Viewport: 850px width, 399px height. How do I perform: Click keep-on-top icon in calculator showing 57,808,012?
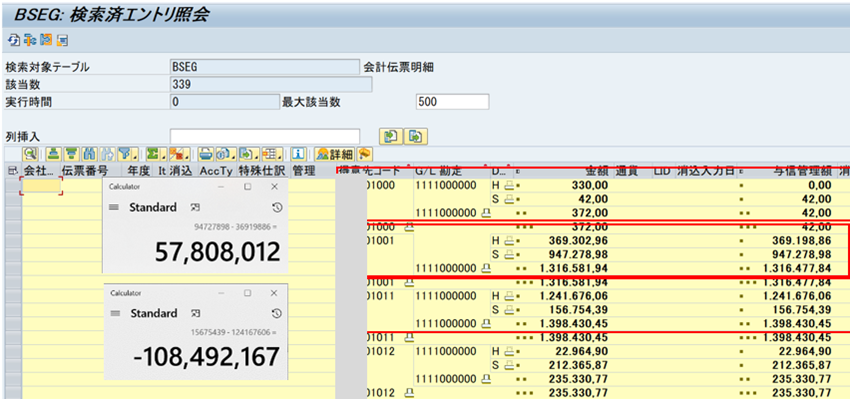194,208
